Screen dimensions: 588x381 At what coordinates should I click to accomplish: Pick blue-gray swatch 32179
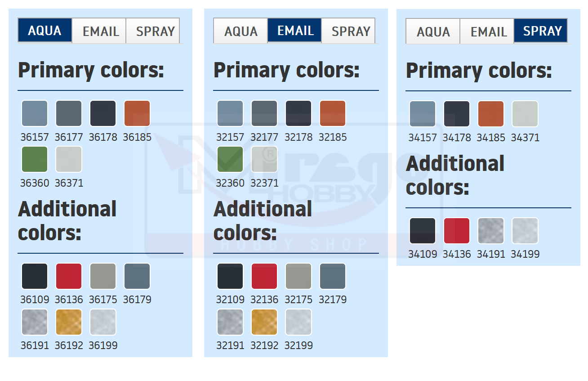333,276
